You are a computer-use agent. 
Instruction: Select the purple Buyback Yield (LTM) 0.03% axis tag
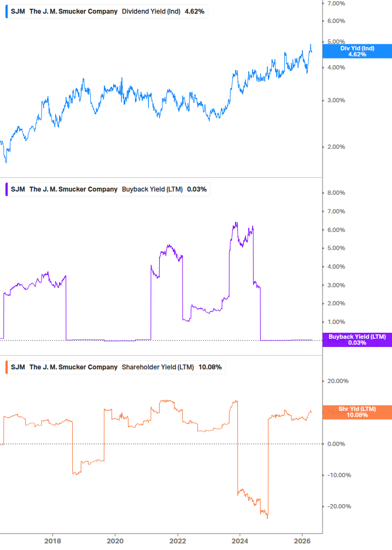coord(357,340)
